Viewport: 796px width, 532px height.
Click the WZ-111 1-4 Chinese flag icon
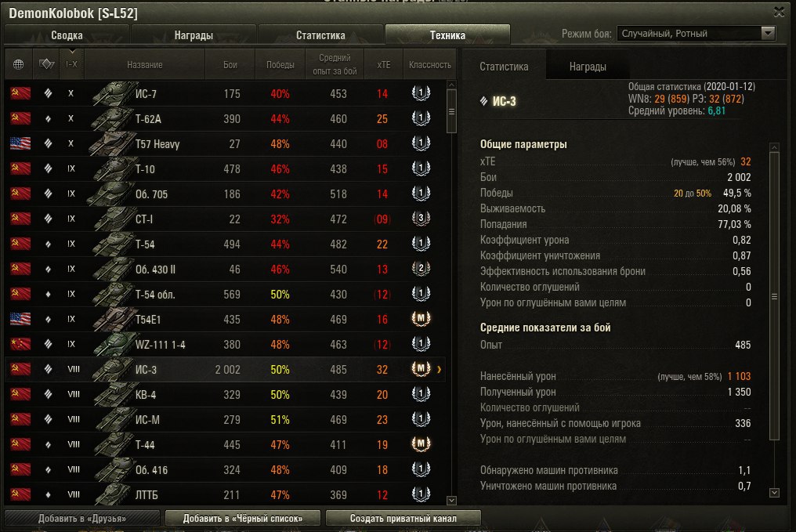[20, 344]
